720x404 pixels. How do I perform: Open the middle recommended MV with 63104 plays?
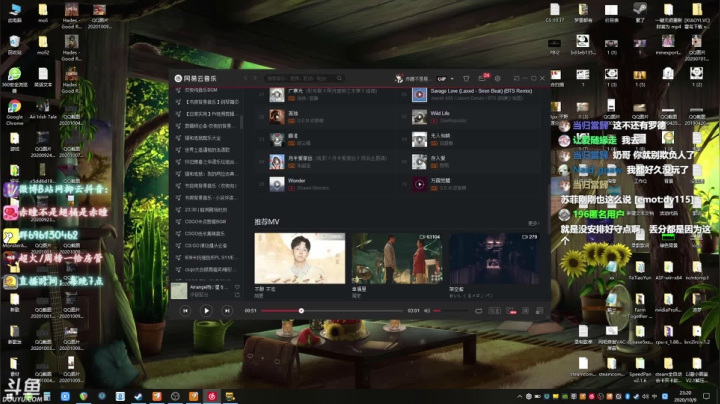tap(397, 258)
